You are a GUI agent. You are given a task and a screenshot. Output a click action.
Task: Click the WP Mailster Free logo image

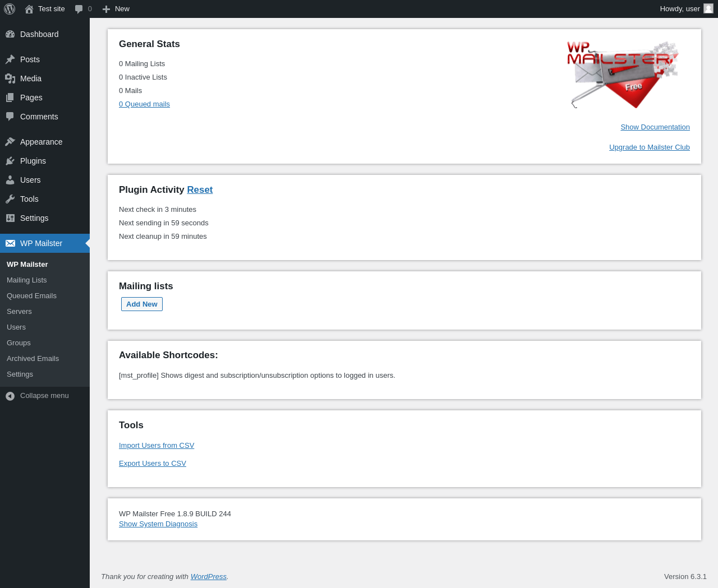coord(623,75)
